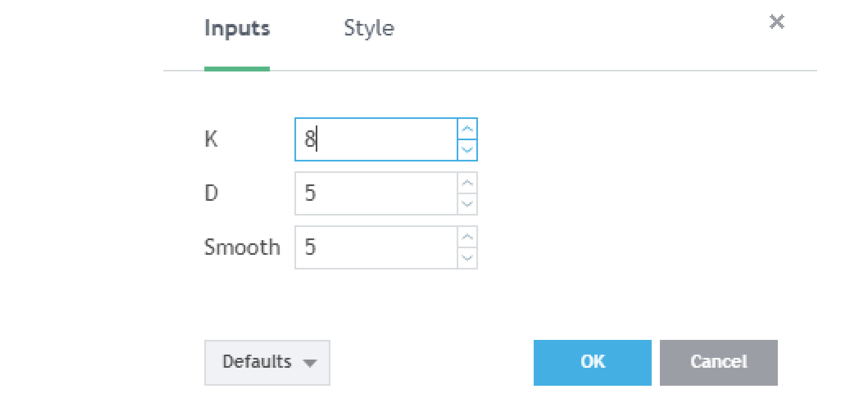
Task: Raise the Smooth value with up arrow
Action: point(468,237)
